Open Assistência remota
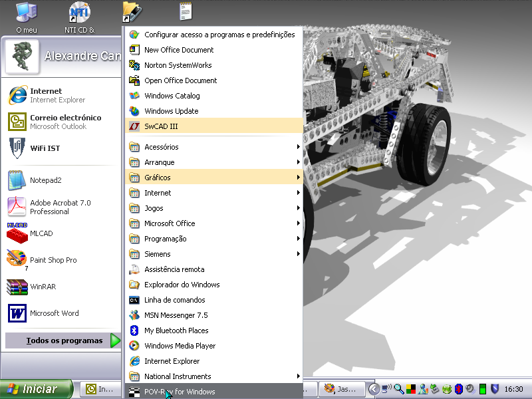Viewport: 532px width, 399px height. pos(213,269)
